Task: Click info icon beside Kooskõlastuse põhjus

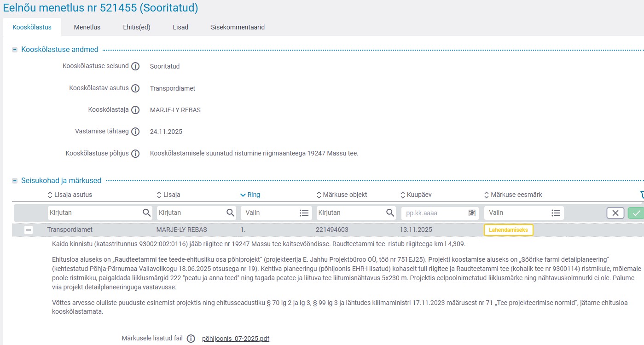Action: coord(135,154)
